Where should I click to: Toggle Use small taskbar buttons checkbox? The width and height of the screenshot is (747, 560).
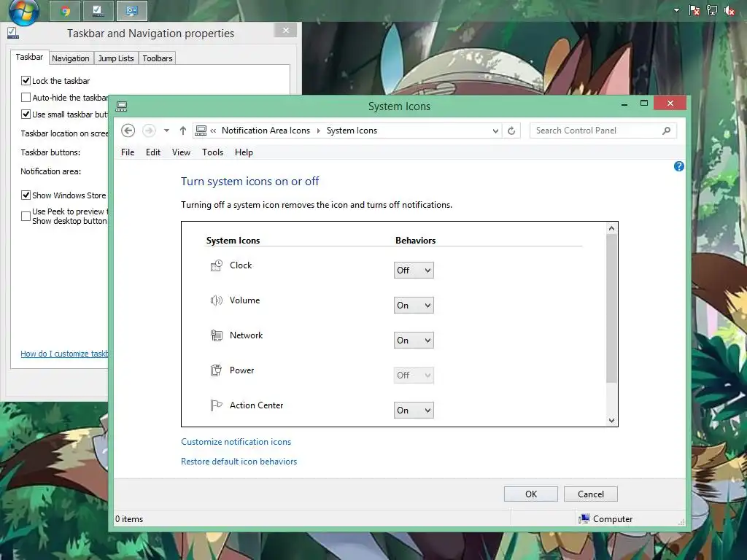click(26, 114)
